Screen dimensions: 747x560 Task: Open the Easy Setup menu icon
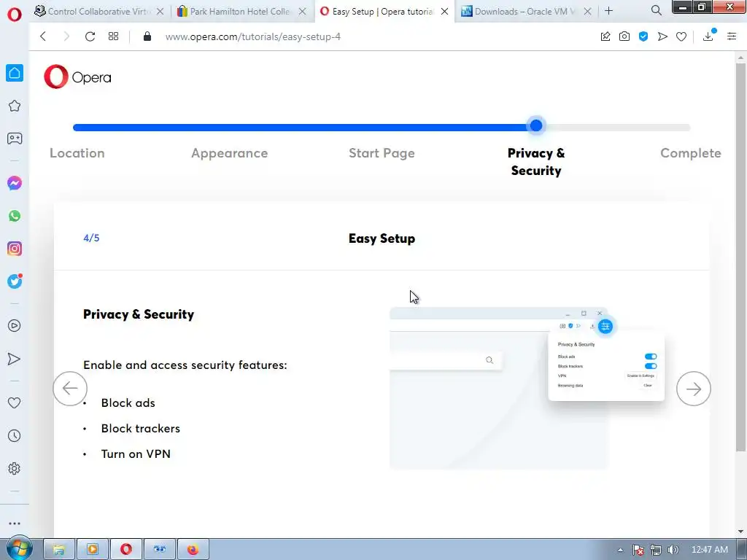(x=732, y=36)
